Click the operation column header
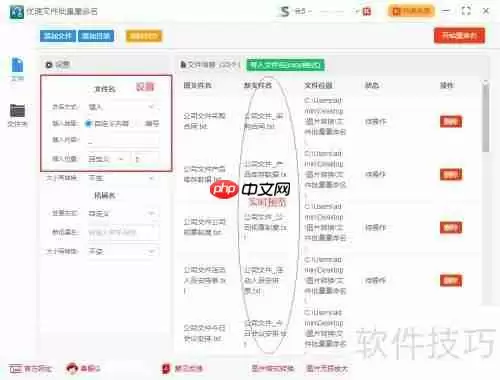Image resolution: width=500 pixels, height=380 pixels. click(447, 85)
